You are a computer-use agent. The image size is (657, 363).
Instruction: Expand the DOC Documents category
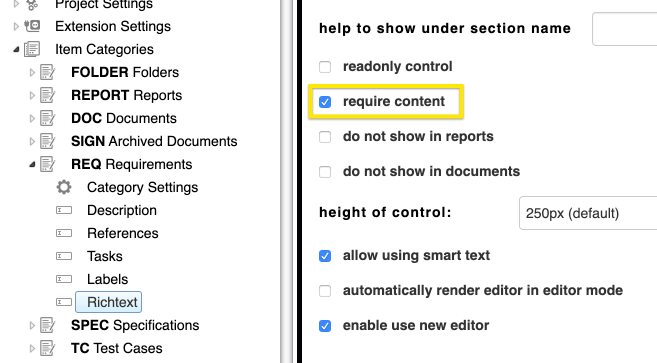point(32,119)
